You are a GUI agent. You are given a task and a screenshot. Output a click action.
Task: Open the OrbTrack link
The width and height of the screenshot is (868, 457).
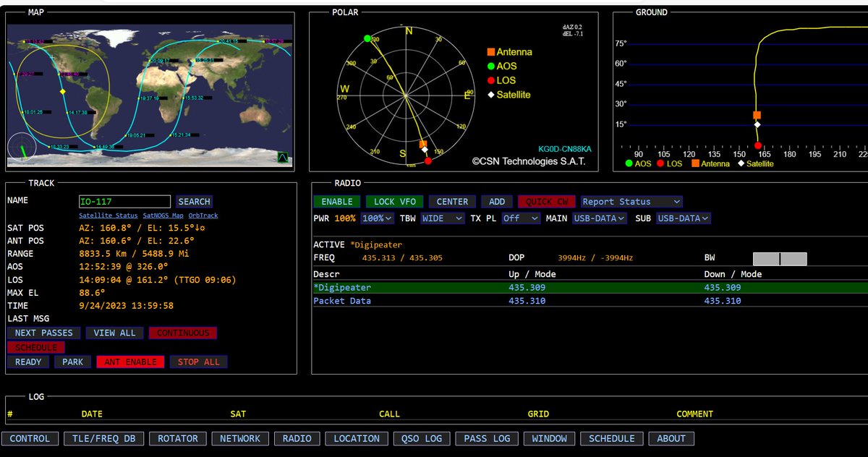(203, 215)
